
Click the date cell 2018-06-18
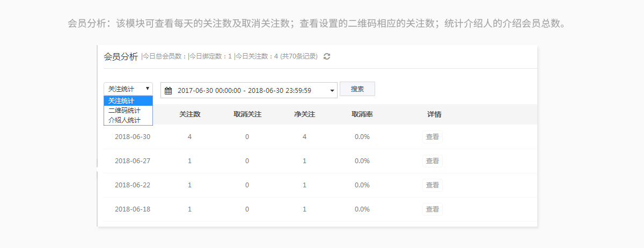pos(133,209)
